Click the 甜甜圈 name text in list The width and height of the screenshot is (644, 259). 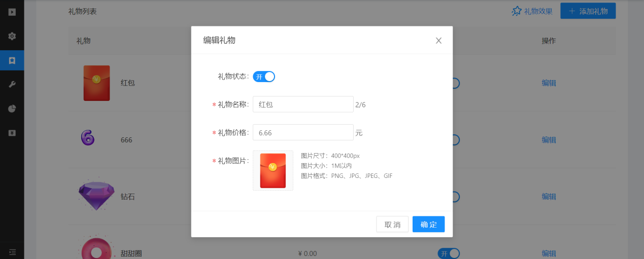click(131, 253)
